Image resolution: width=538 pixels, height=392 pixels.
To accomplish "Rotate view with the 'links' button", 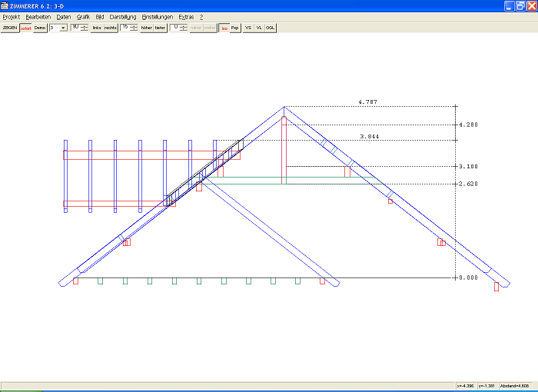I will (x=97, y=27).
